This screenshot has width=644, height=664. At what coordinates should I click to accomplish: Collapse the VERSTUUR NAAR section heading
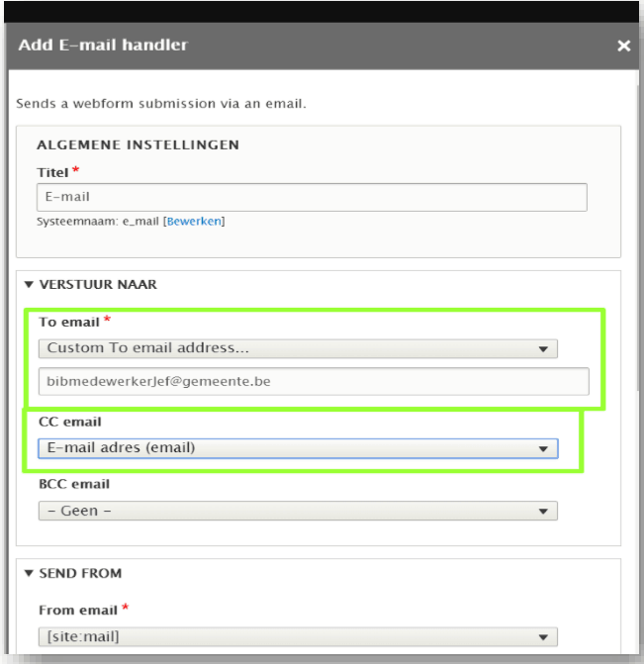(98, 285)
